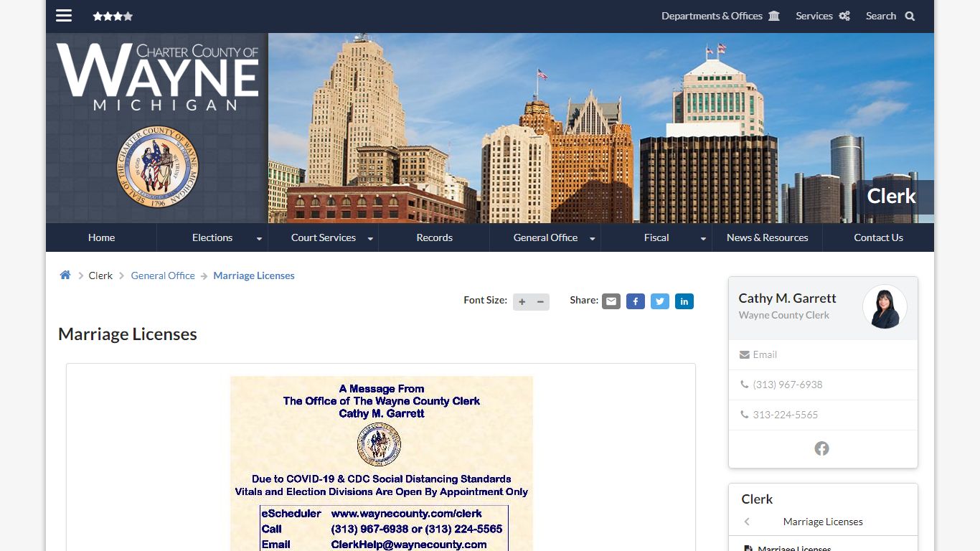This screenshot has width=980, height=551.
Task: Click the Detroit skyline banner image
Action: (601, 128)
